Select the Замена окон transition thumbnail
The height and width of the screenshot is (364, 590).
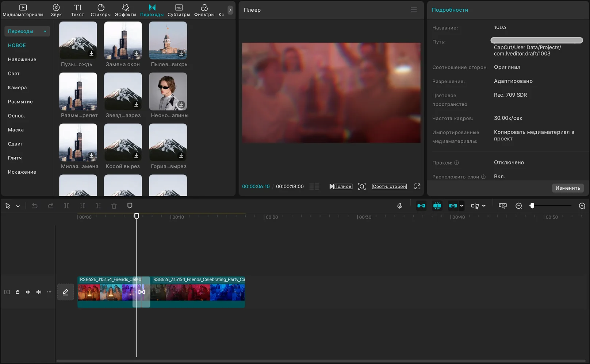(x=123, y=40)
